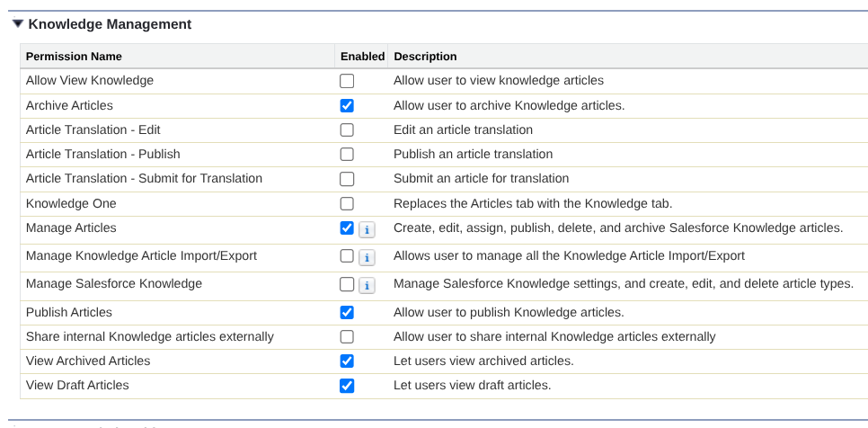Image resolution: width=868 pixels, height=428 pixels.
Task: Click the Permission Name column header
Action: coord(74,57)
